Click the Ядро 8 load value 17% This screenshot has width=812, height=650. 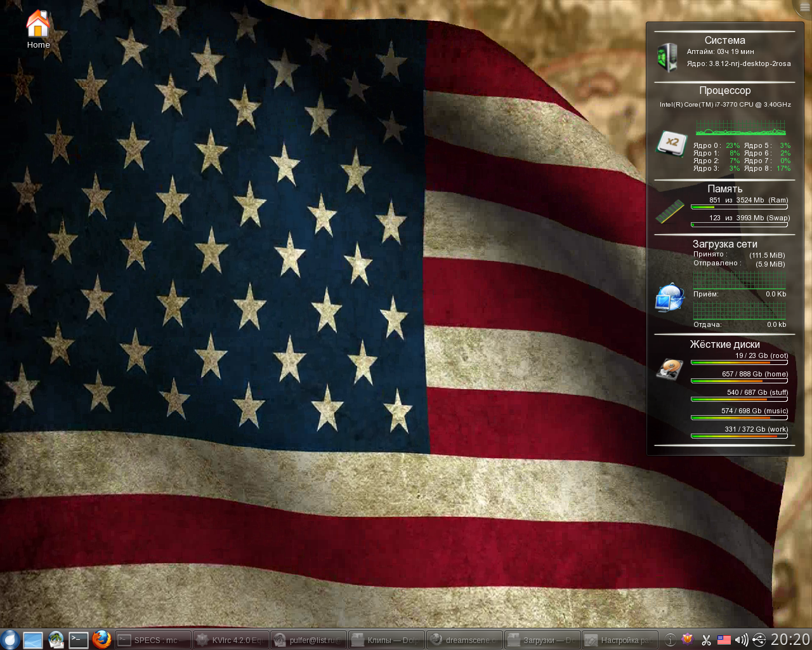coord(783,168)
